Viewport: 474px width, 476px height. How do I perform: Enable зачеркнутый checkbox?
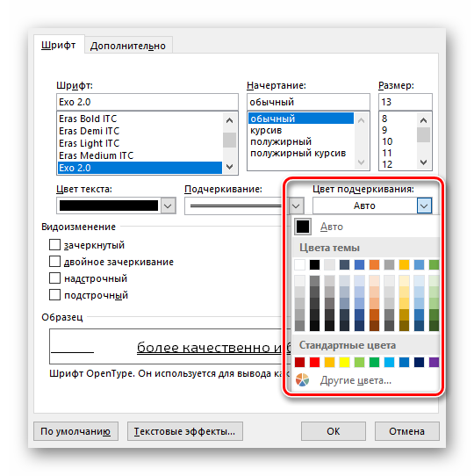54,244
